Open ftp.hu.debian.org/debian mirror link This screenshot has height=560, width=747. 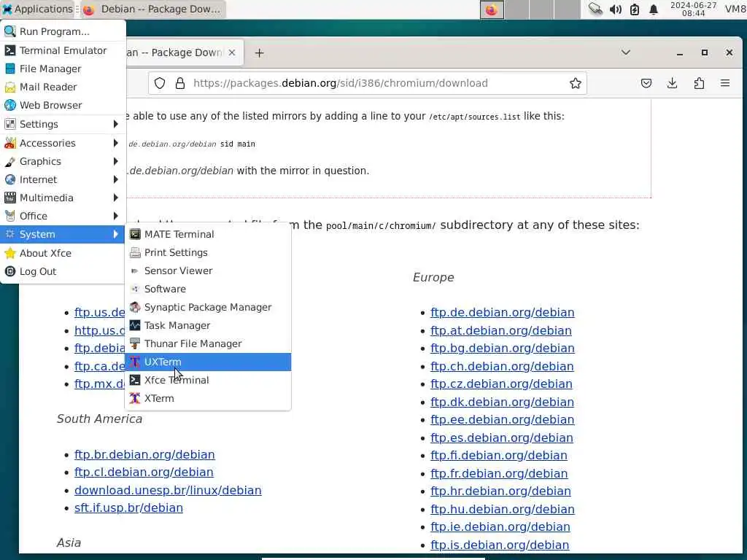coord(502,509)
